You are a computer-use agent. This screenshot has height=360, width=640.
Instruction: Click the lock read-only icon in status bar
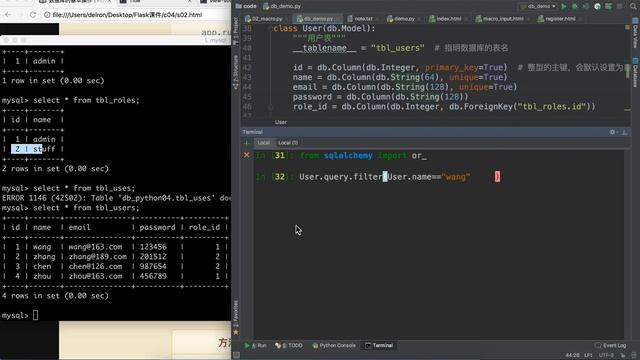(x=622, y=355)
